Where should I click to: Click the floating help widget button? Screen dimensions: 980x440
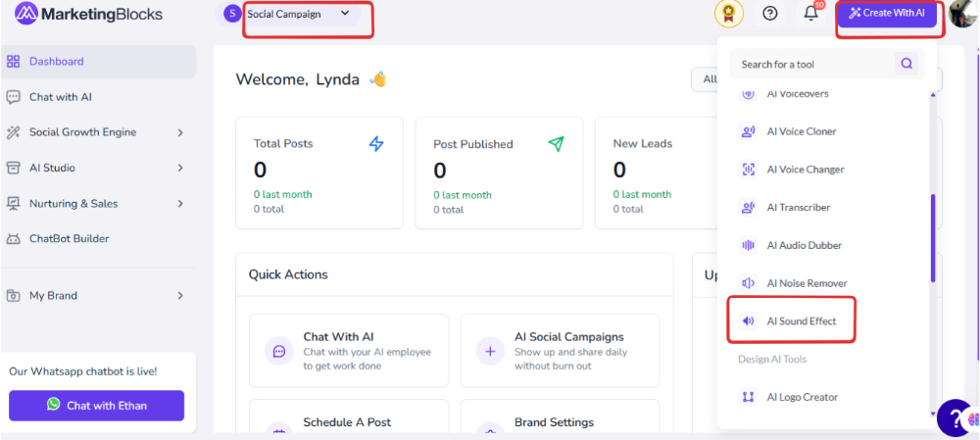tap(955, 417)
